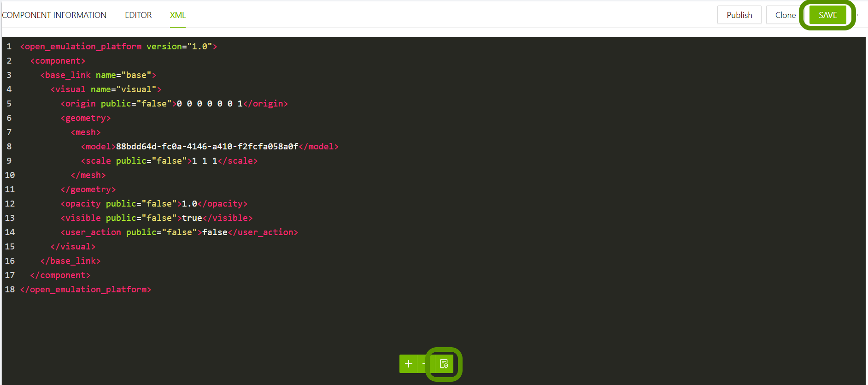Click the user_action false value text
Image resolution: width=868 pixels, height=385 pixels.
pos(215,232)
